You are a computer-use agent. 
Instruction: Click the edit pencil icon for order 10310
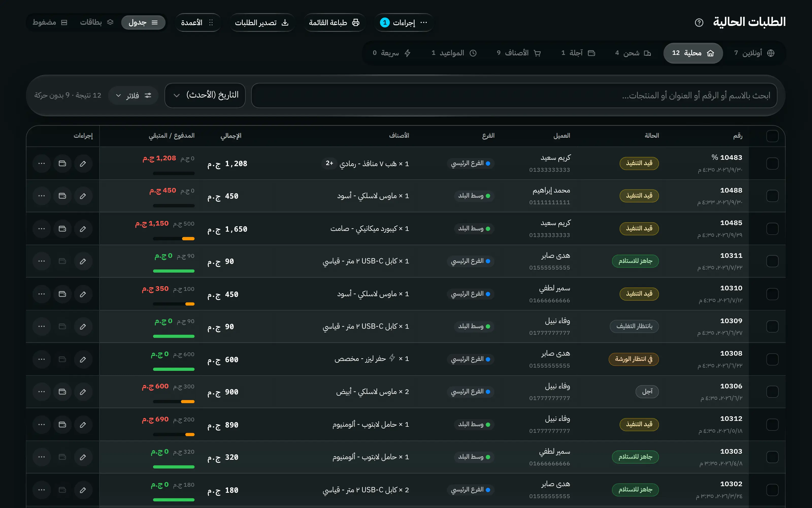coord(83,294)
